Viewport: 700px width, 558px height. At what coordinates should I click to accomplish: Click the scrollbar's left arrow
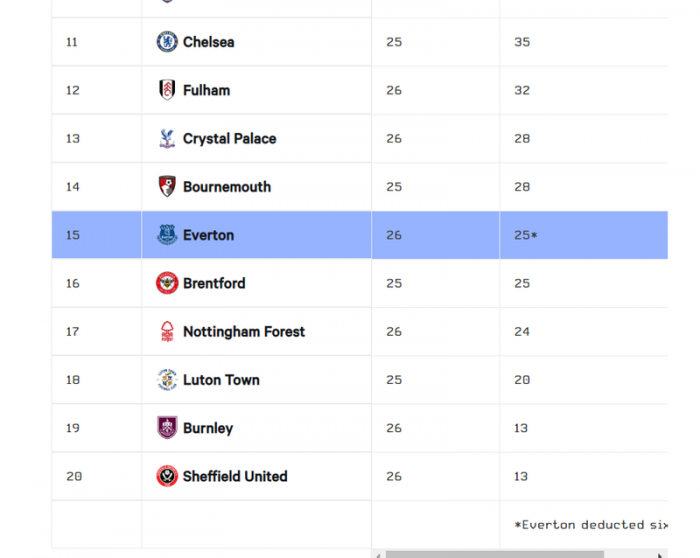click(x=377, y=554)
